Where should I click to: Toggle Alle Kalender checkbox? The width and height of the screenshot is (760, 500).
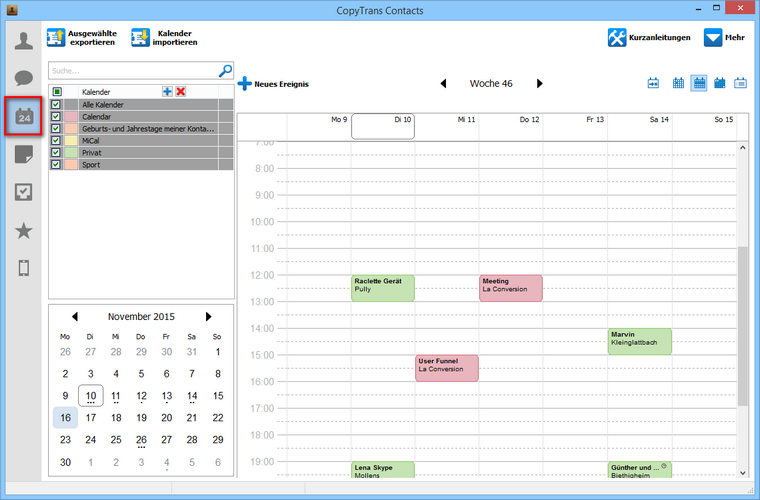click(x=56, y=105)
